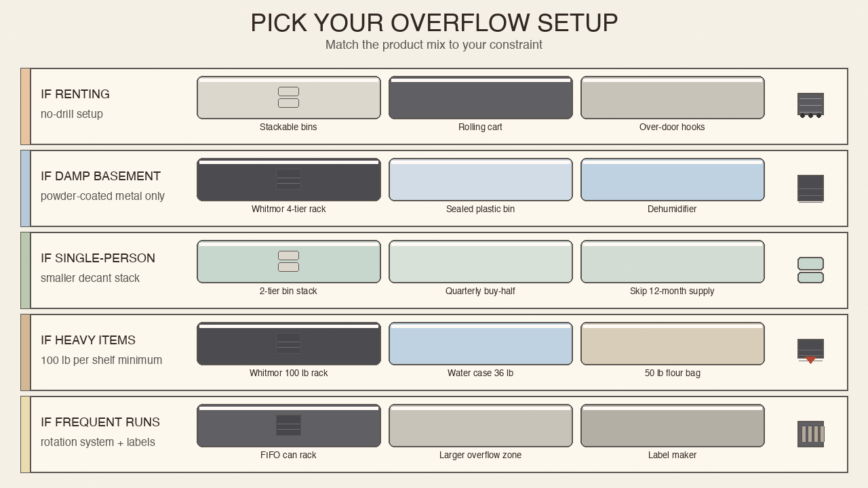The width and height of the screenshot is (868, 488).
Task: Click the bin icon inside the 2-tier bin stack card
Action: pyautogui.click(x=288, y=262)
